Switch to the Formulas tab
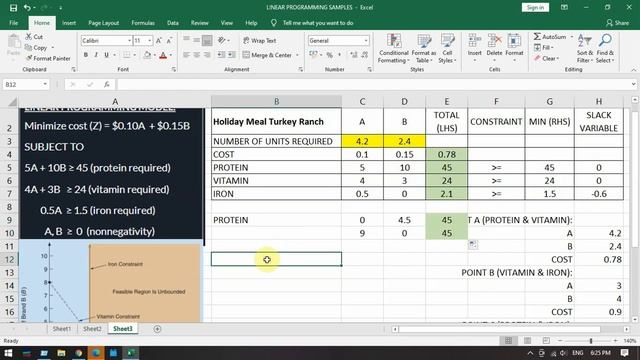 [x=143, y=23]
